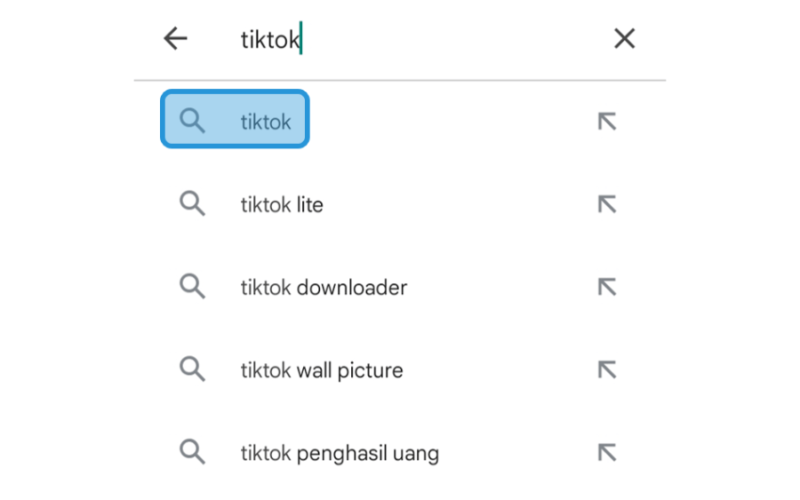Click the word downloader in third suggestion
The width and height of the screenshot is (800, 500).
pos(352,287)
